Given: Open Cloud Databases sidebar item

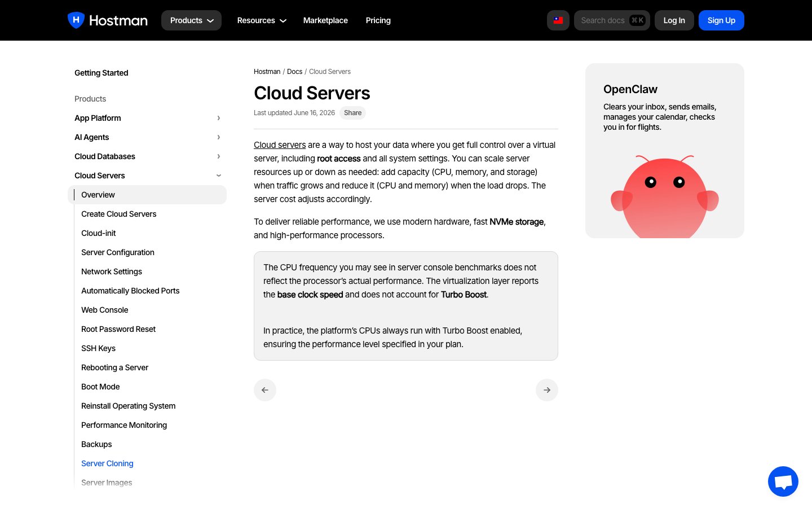Looking at the screenshot, I should [x=105, y=156].
